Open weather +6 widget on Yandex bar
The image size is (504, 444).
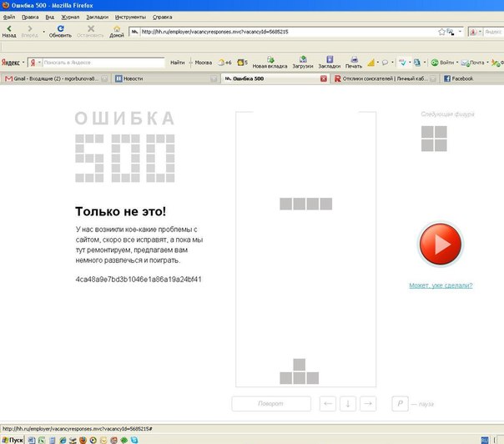click(x=224, y=63)
